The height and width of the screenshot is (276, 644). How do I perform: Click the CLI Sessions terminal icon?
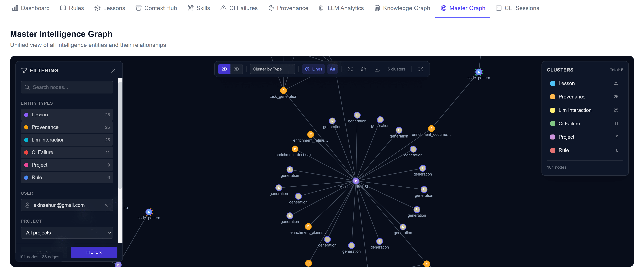[x=499, y=8]
